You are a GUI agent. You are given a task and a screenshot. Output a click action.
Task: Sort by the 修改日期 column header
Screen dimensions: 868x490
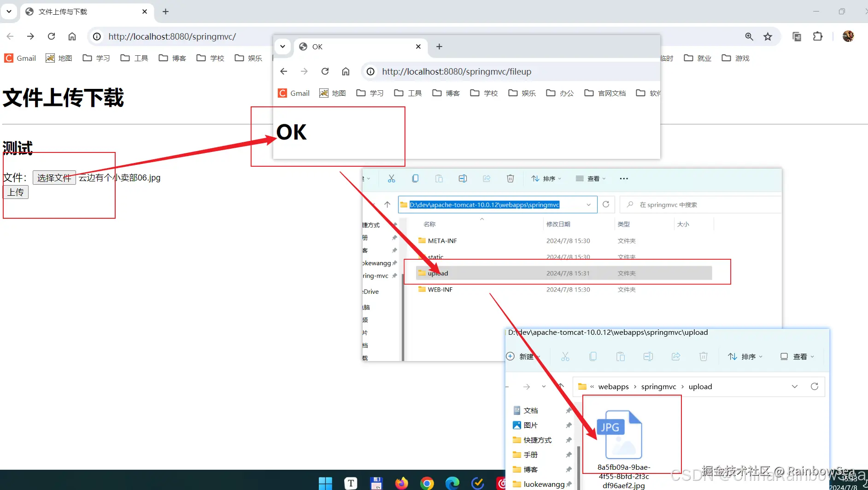[558, 224]
